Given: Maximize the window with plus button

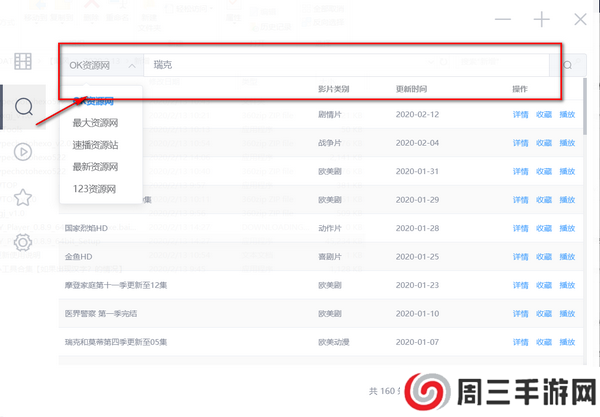Looking at the screenshot, I should click(541, 19).
